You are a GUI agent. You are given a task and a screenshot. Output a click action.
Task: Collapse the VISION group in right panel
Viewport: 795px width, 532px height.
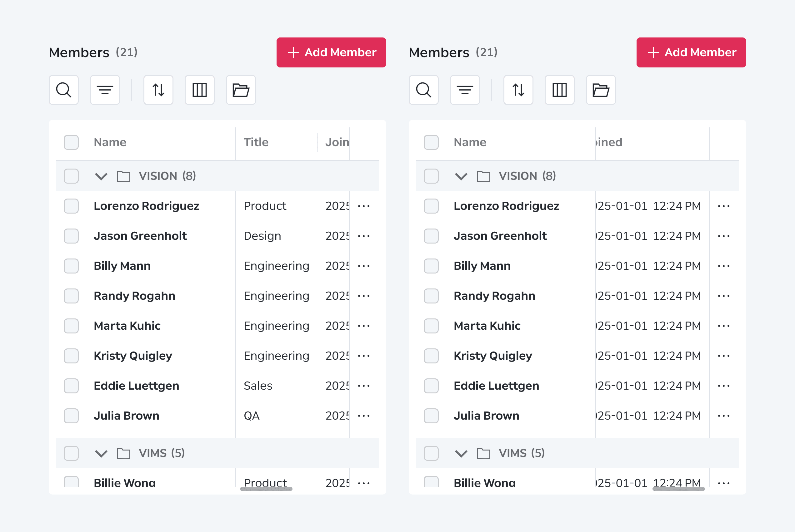click(461, 176)
